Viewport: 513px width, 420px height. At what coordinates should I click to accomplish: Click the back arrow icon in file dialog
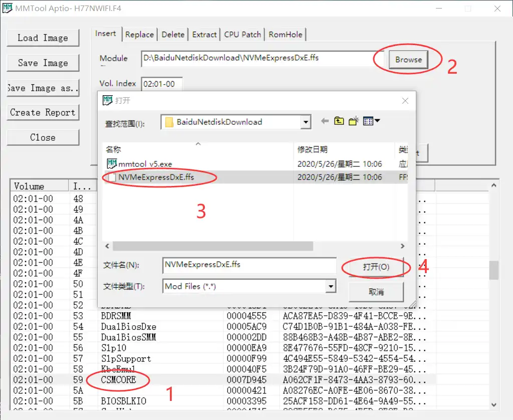coord(325,121)
